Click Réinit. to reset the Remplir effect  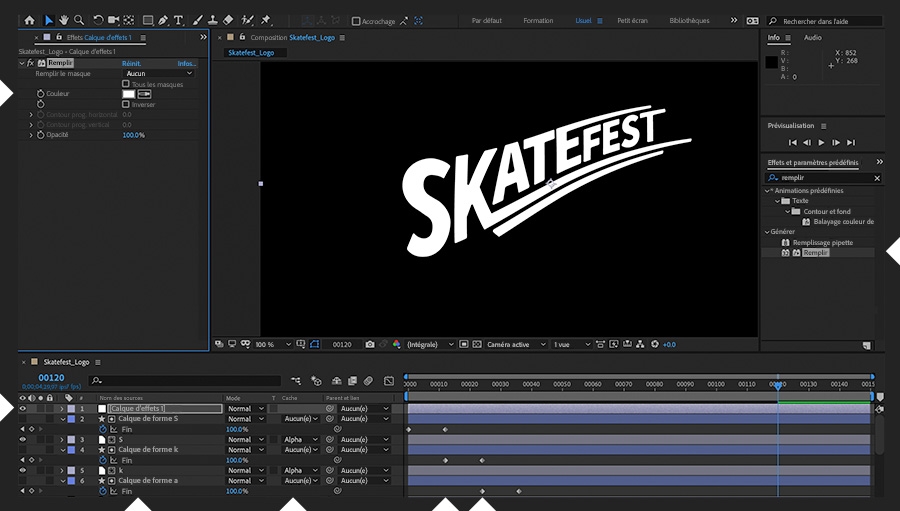pos(131,63)
